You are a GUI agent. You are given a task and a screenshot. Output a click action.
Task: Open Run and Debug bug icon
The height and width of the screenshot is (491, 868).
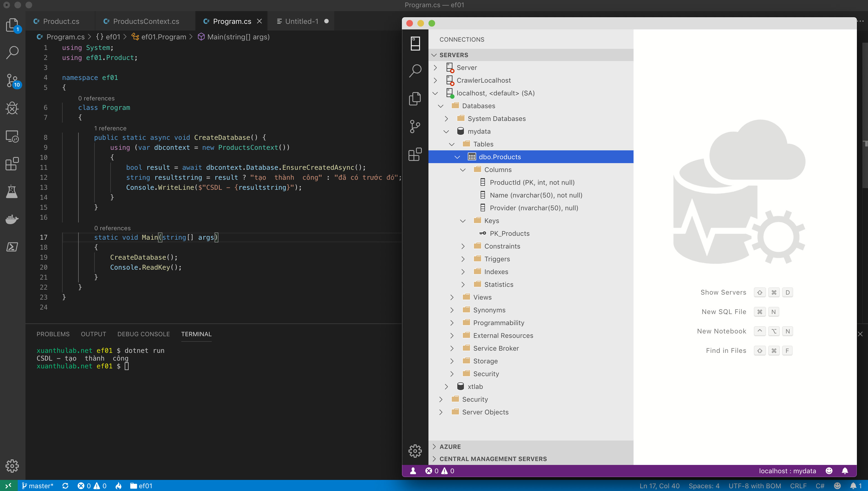click(x=12, y=108)
